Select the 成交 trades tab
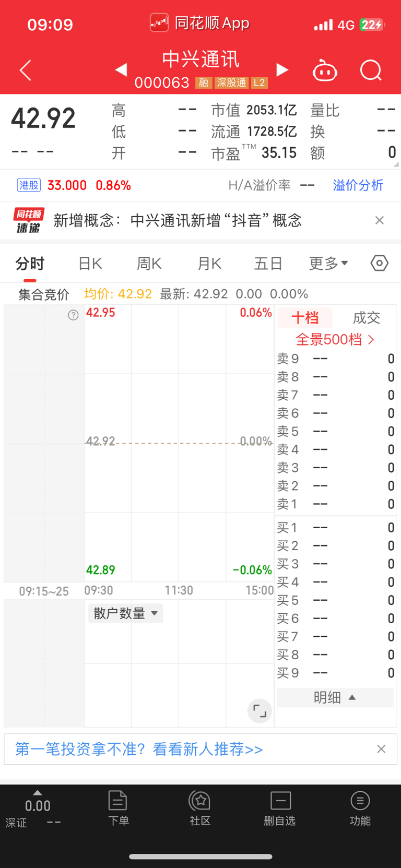Image resolution: width=401 pixels, height=868 pixels. pos(367,317)
